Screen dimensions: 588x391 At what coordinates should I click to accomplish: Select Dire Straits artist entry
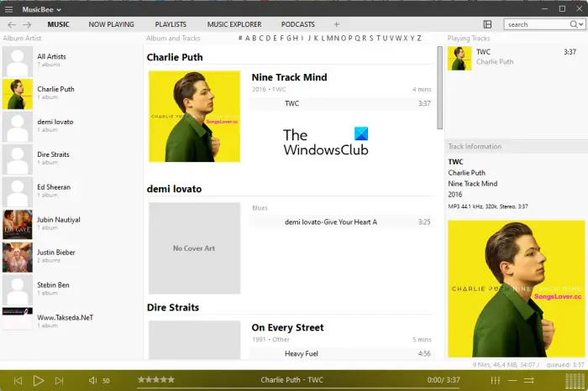click(71, 159)
